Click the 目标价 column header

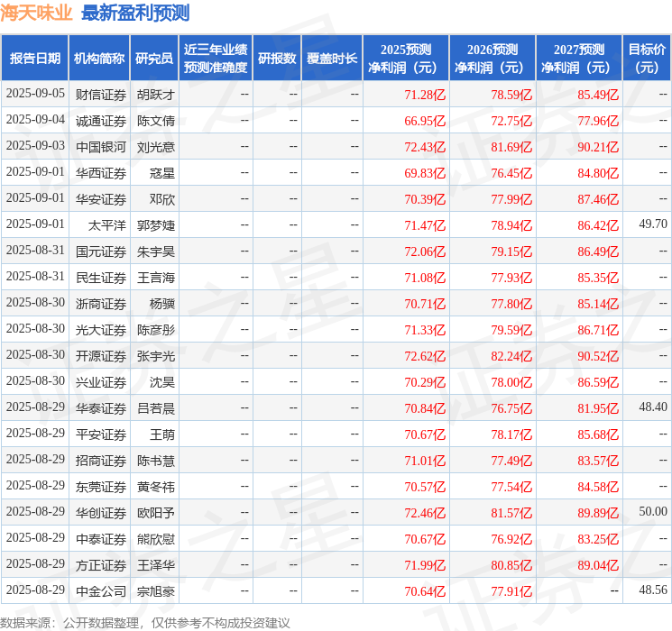pos(646,59)
